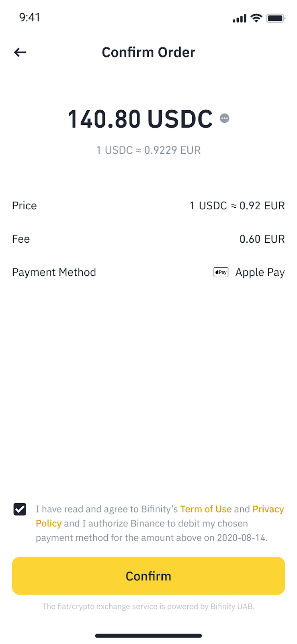Tap the cellular signal bars icon
Screen dimensions: 297x644
coord(240,19)
